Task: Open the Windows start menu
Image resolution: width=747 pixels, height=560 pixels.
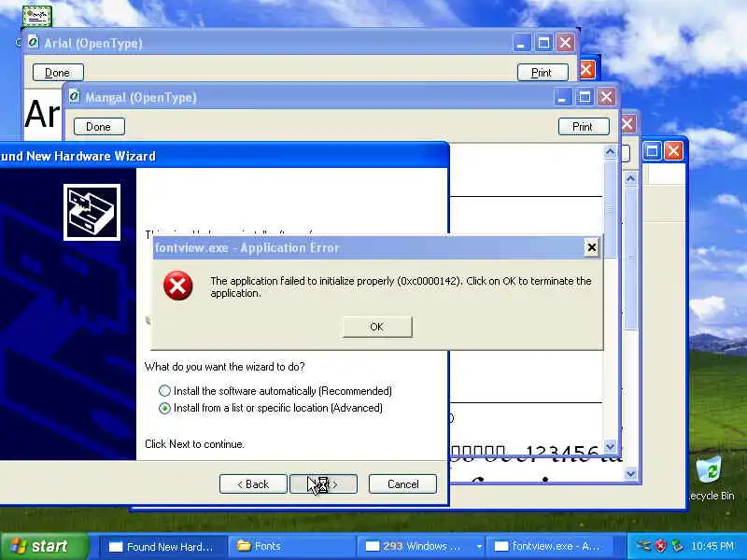Action: coord(45,546)
